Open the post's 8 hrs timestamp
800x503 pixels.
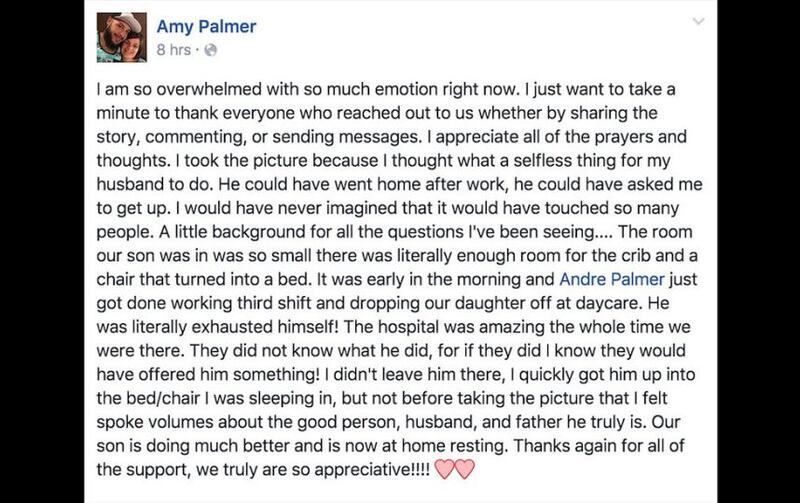[x=173, y=50]
